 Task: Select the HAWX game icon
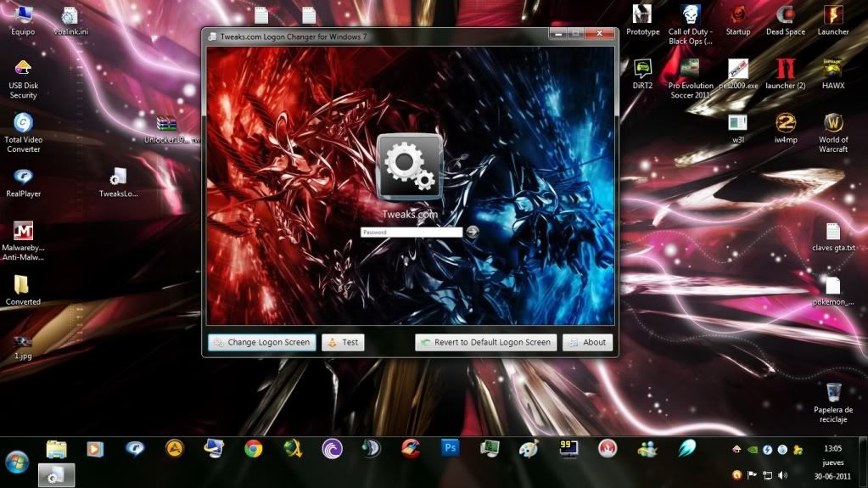pyautogui.click(x=833, y=74)
